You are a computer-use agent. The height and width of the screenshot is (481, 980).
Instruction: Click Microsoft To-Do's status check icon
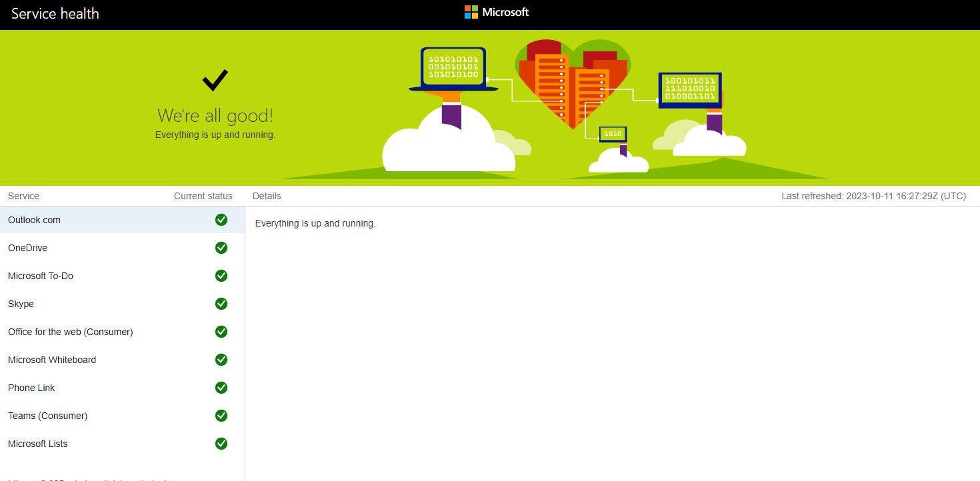tap(221, 275)
